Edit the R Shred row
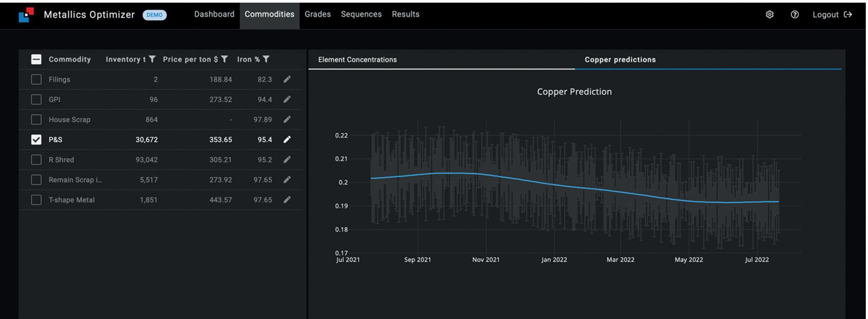868x319 pixels. pyautogui.click(x=287, y=159)
